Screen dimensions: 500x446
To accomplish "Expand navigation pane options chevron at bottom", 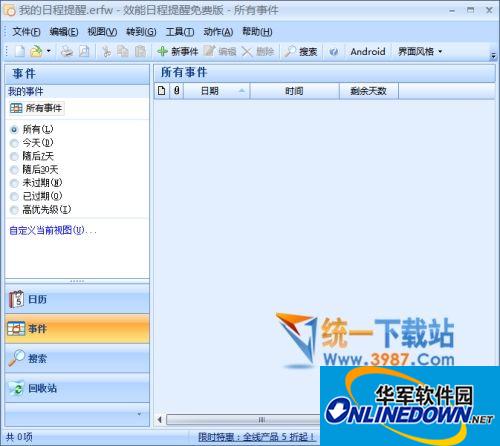I will [x=139, y=414].
